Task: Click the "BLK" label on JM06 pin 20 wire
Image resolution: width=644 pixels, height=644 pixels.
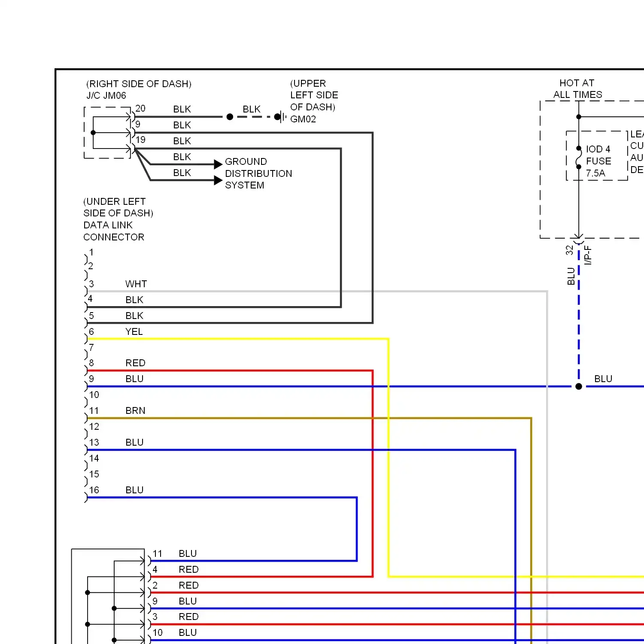Action: tap(182, 109)
